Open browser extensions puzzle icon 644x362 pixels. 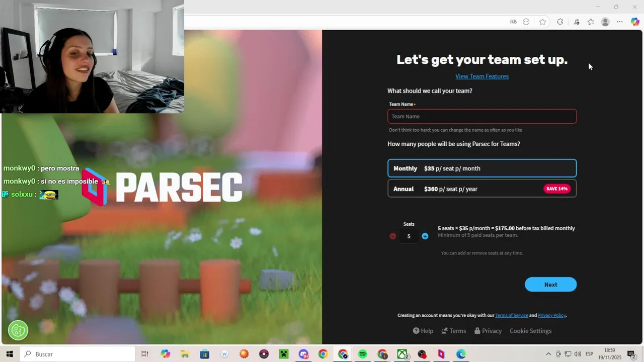point(560,22)
